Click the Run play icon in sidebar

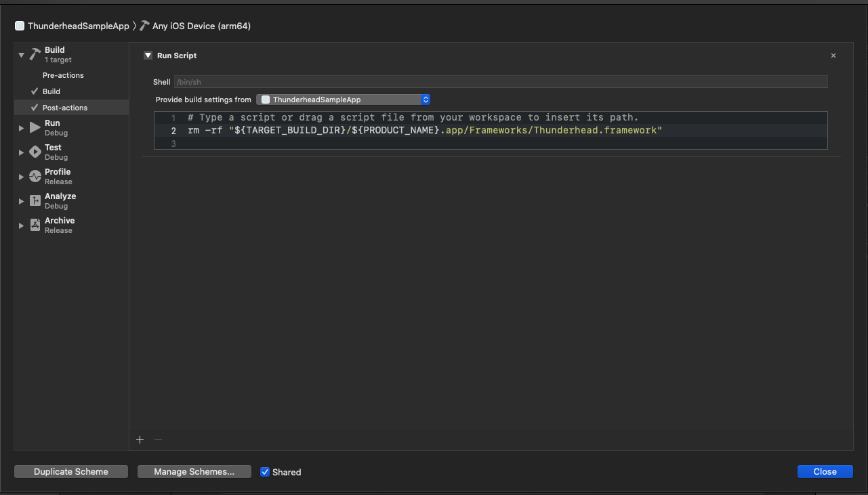pyautogui.click(x=35, y=128)
